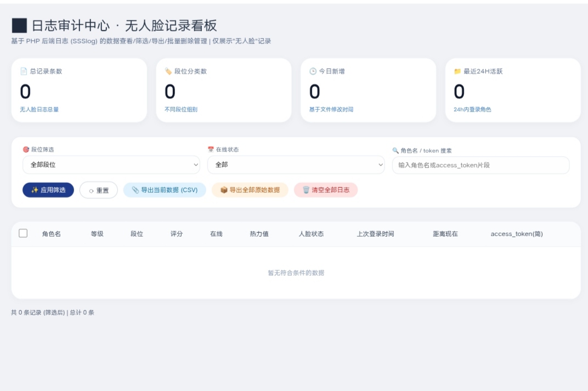Click 清空全部日志 button
Viewport: 588px width, 391px height.
(326, 190)
